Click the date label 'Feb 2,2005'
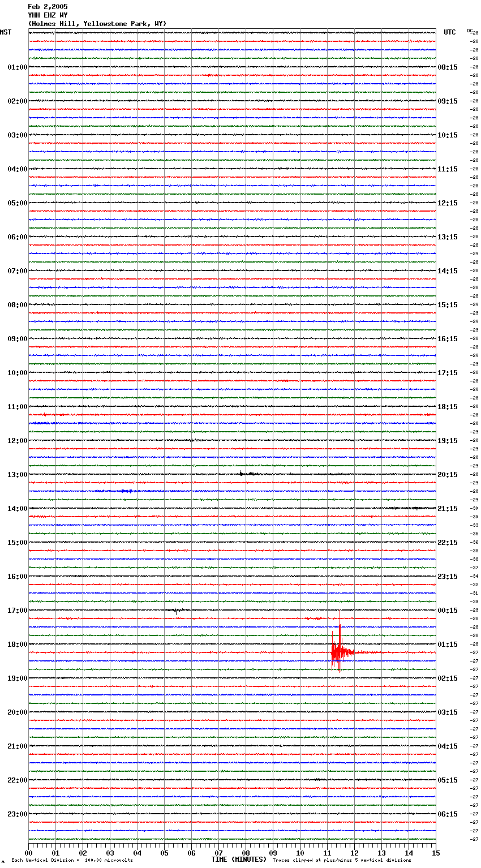The width and height of the screenshot is (481, 868). click(48, 7)
